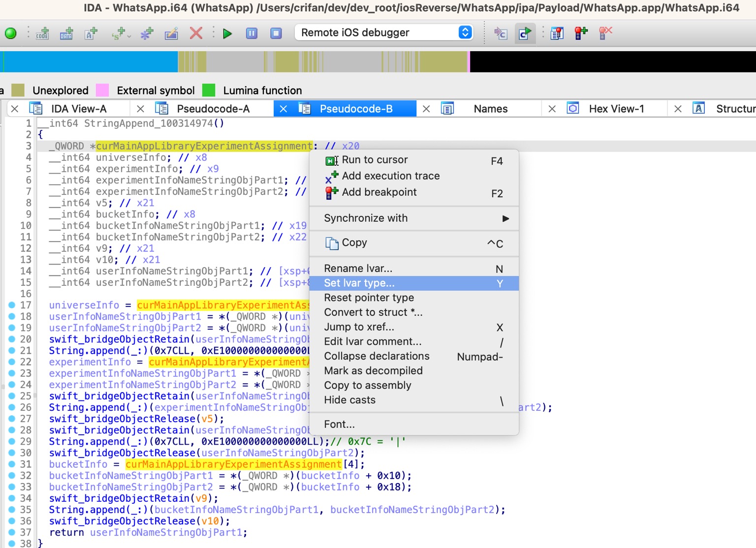Click the green analysis status indicator
The height and width of the screenshot is (548, 756).
point(10,33)
